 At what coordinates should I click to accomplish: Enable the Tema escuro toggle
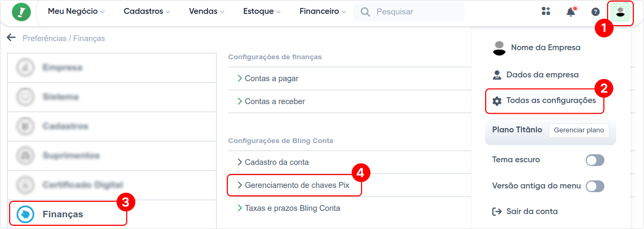(x=595, y=160)
